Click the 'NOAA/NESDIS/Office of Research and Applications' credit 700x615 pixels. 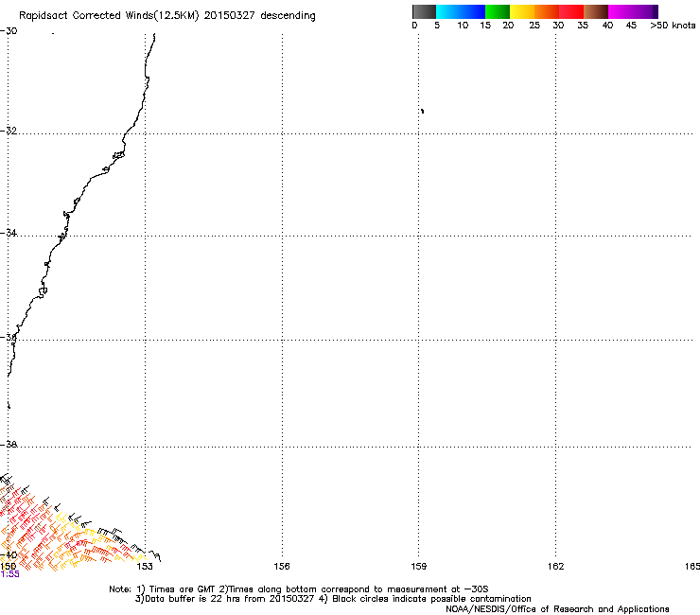[557, 609]
